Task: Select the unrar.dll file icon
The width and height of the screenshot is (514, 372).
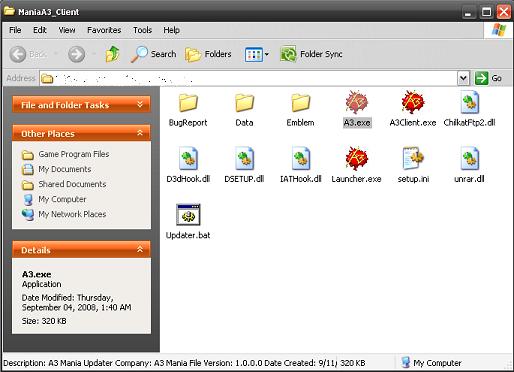Action: click(x=469, y=159)
